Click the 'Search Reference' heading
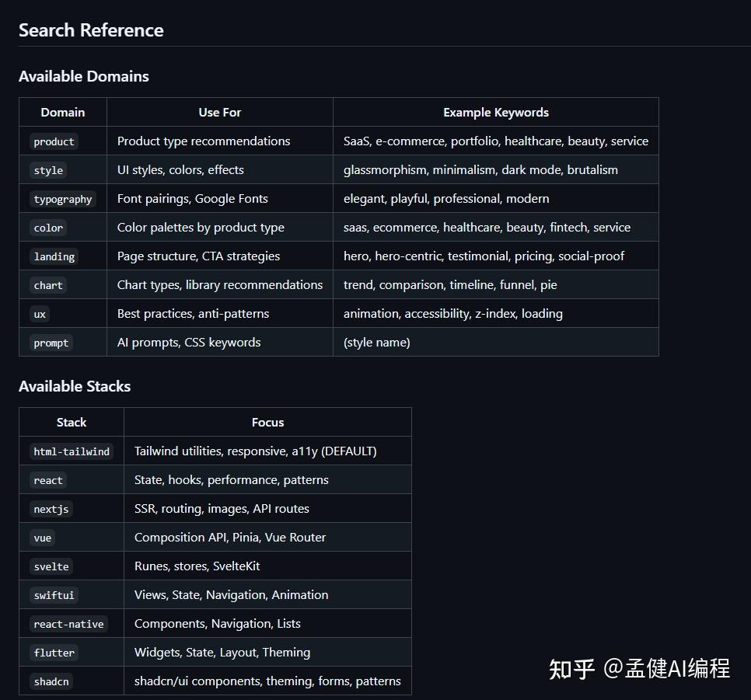 click(x=91, y=30)
